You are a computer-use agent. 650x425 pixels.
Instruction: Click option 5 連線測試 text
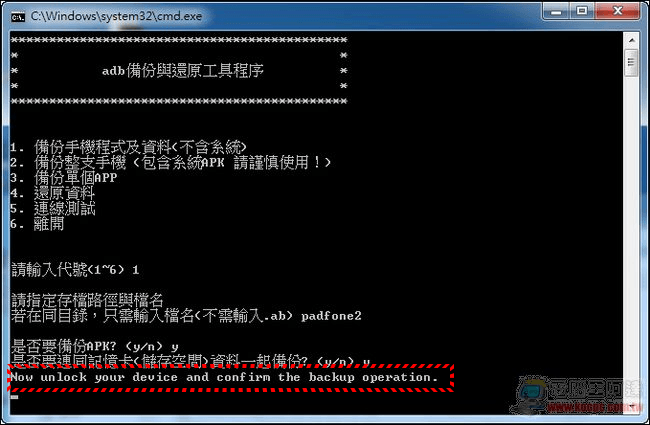tap(53, 209)
